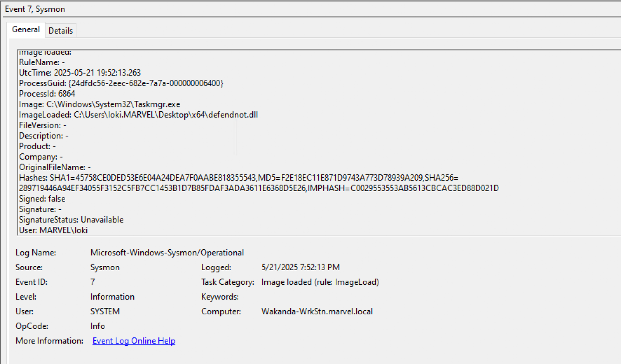Select the SignatureStatus: Unavailable line
Viewport: 621px width, 364px height.
[x=71, y=219]
